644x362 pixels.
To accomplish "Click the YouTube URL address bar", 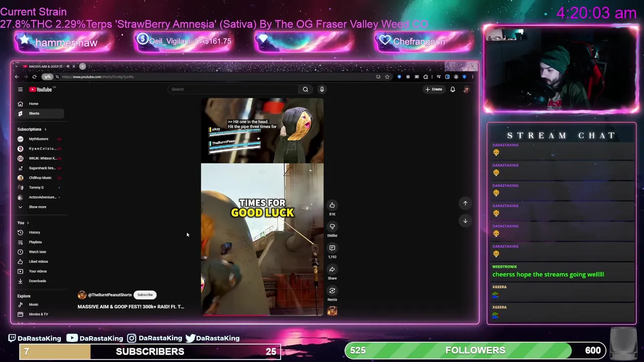I will 216,77.
